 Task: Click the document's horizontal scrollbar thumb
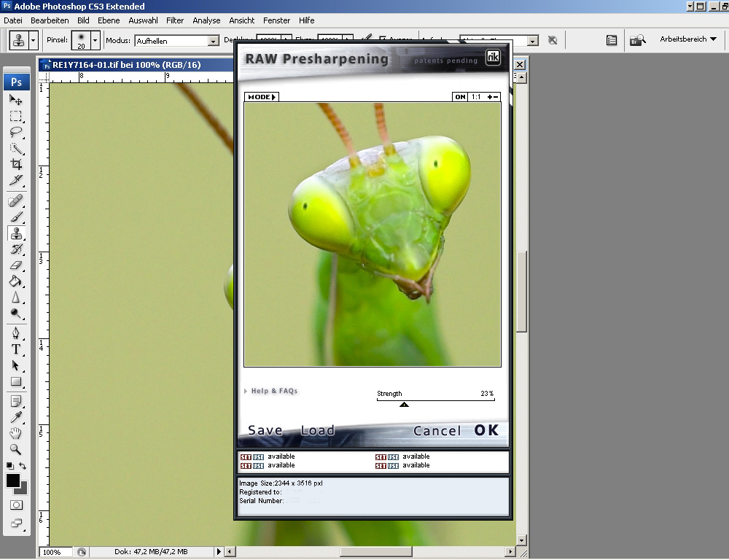(x=375, y=552)
